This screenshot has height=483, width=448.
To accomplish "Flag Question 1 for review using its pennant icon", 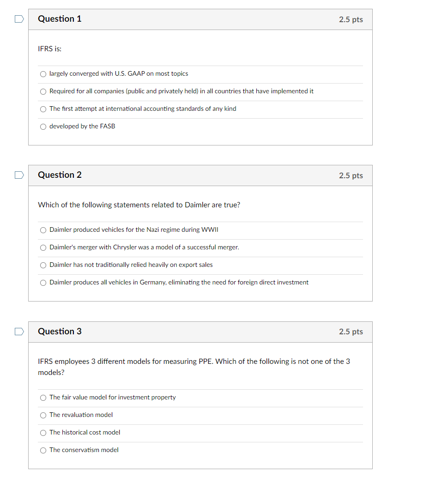I will 18,18.
